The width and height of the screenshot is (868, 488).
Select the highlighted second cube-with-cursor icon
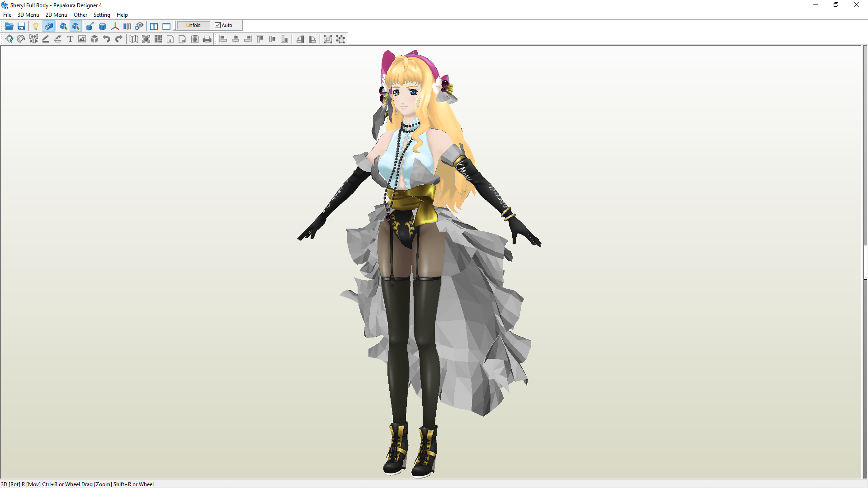76,26
